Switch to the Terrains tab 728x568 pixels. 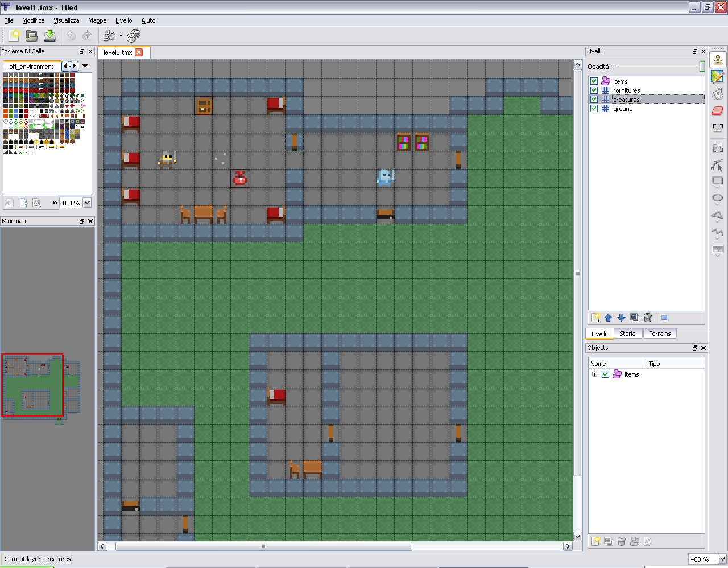point(660,334)
